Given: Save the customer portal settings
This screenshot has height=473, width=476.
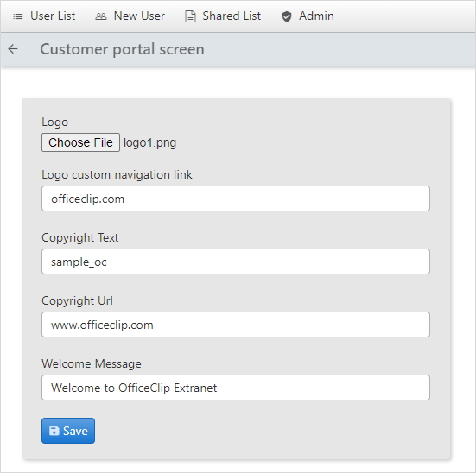Looking at the screenshot, I should point(68,431).
